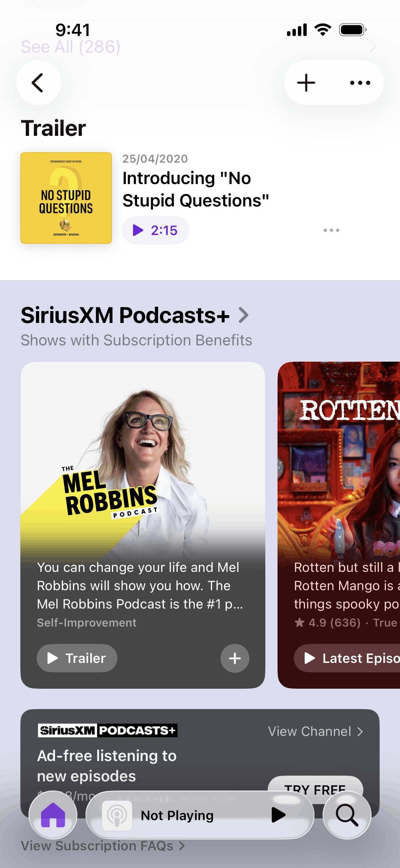Play Rotten Mango Latest Episode
The image size is (400, 868).
pyautogui.click(x=347, y=658)
